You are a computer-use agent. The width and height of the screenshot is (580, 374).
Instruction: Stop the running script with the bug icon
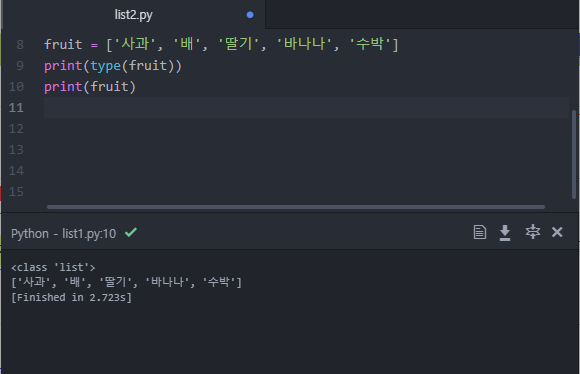(533, 232)
